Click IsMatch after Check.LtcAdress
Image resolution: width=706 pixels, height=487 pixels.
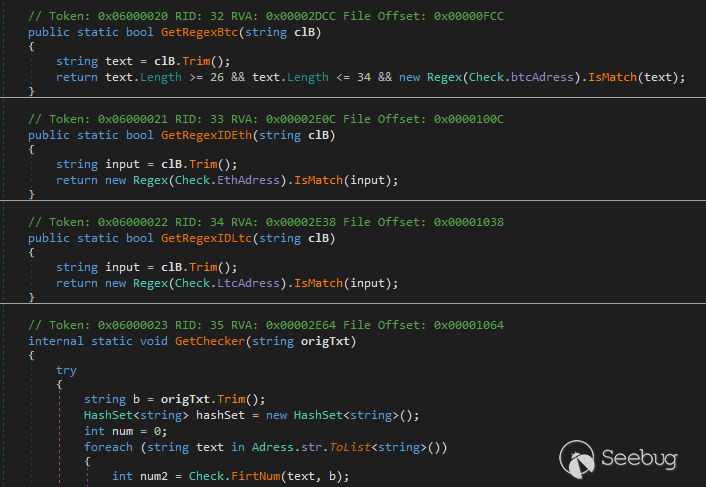coord(318,284)
